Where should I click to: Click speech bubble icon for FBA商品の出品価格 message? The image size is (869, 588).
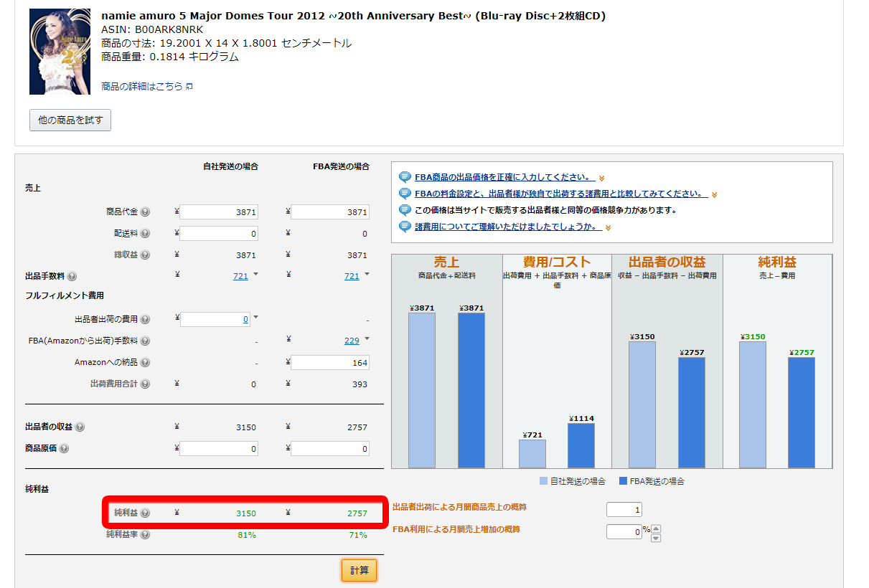tap(405, 177)
